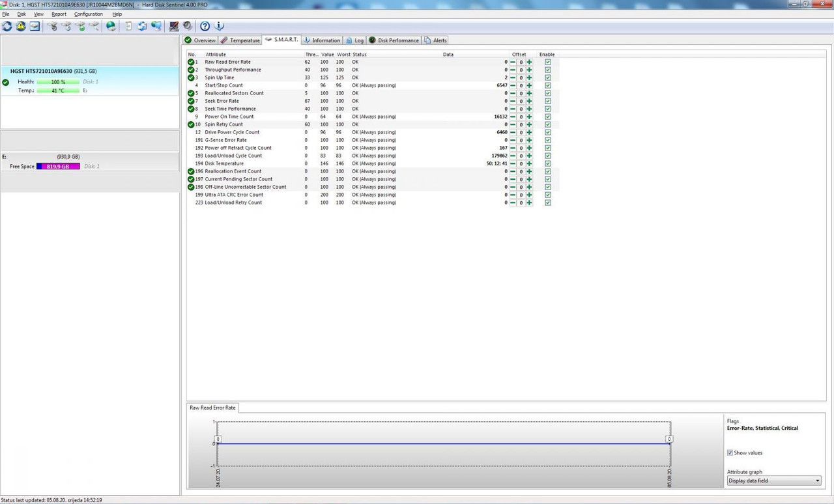Toggle Enable checkbox for G-Sense Error Rate
Image resolution: width=834 pixels, height=504 pixels.
click(x=548, y=140)
